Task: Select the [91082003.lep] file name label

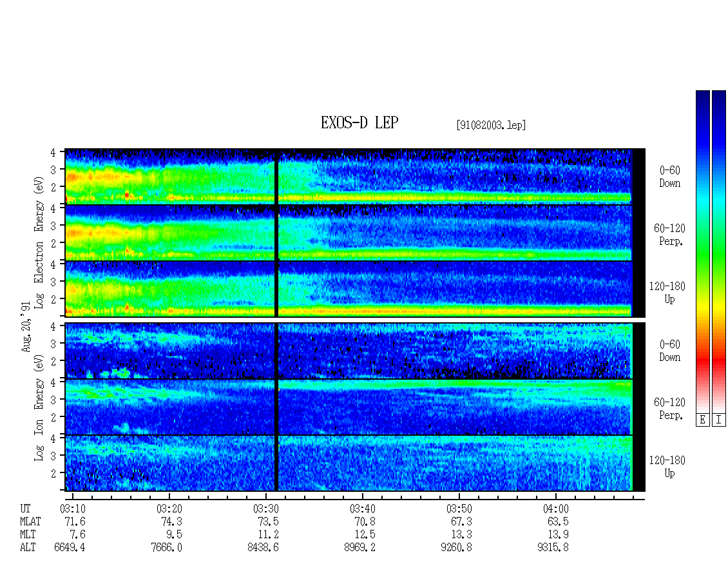Action: coord(491,125)
